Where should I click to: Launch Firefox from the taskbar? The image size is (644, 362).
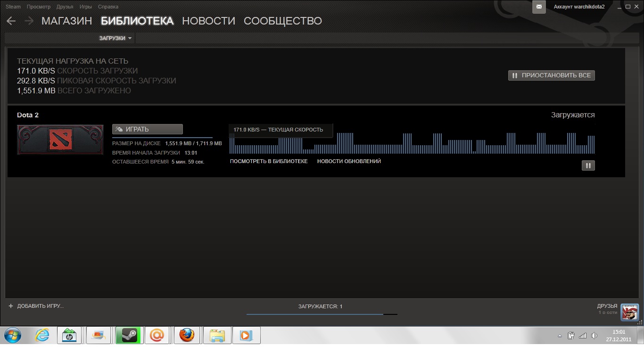pos(187,336)
